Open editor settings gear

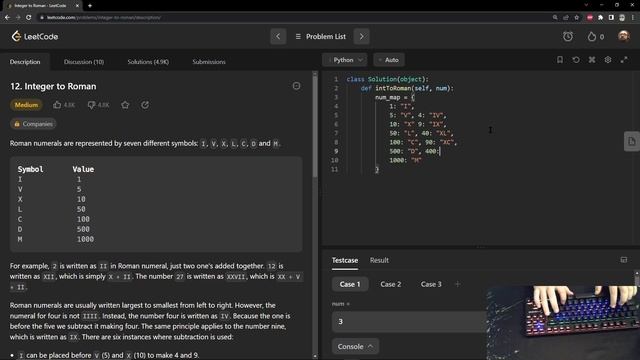pyautogui.click(x=608, y=60)
